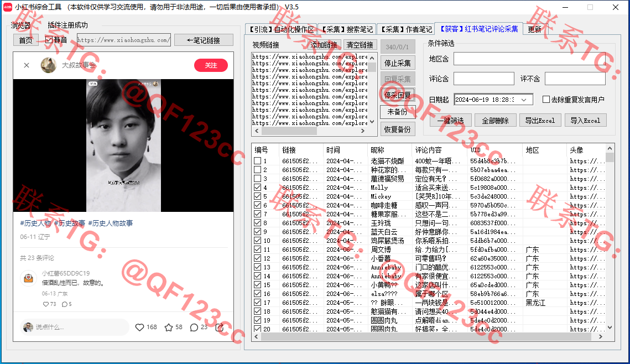Screen dimensions: 630x364
Task: Check row 2 种花家的 checkbox
Action: click(x=258, y=169)
